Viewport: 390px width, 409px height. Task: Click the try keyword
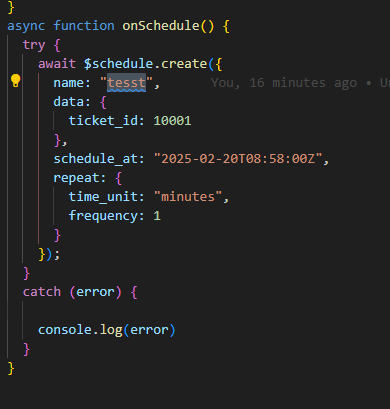coord(34,45)
